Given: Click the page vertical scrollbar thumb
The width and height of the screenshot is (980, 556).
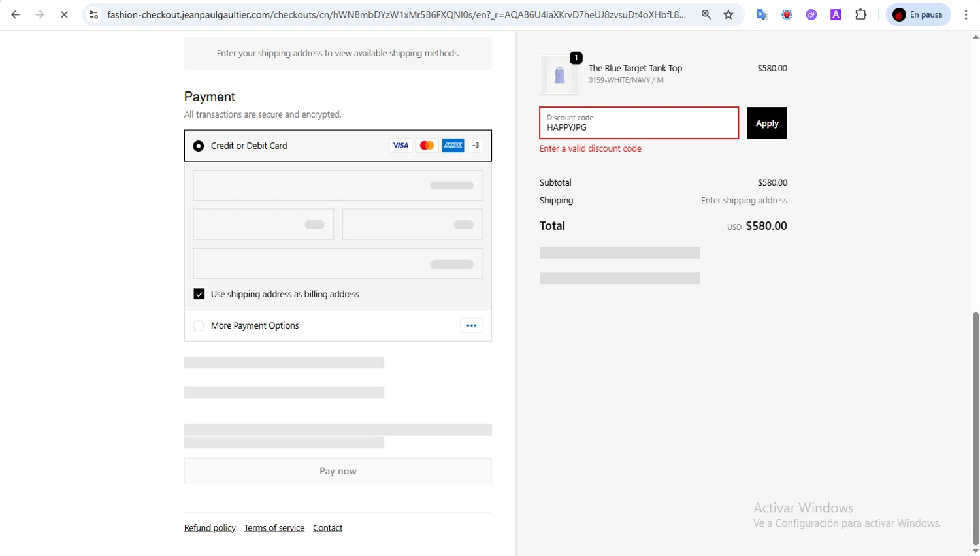Looking at the screenshot, I should [975, 428].
